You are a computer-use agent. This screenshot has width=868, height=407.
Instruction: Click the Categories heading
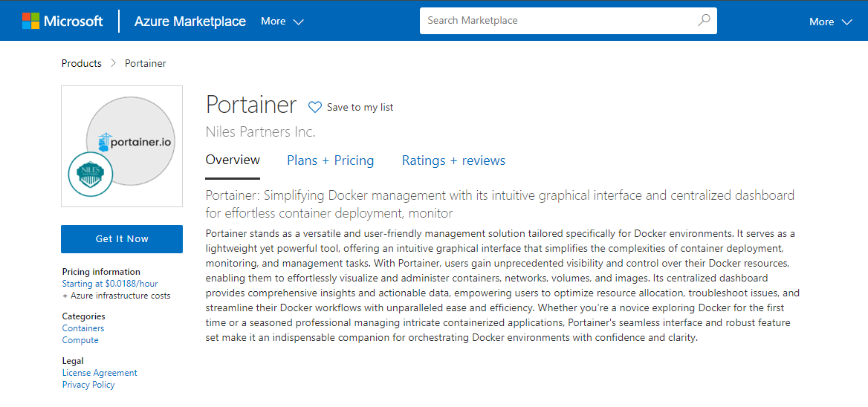(x=83, y=316)
